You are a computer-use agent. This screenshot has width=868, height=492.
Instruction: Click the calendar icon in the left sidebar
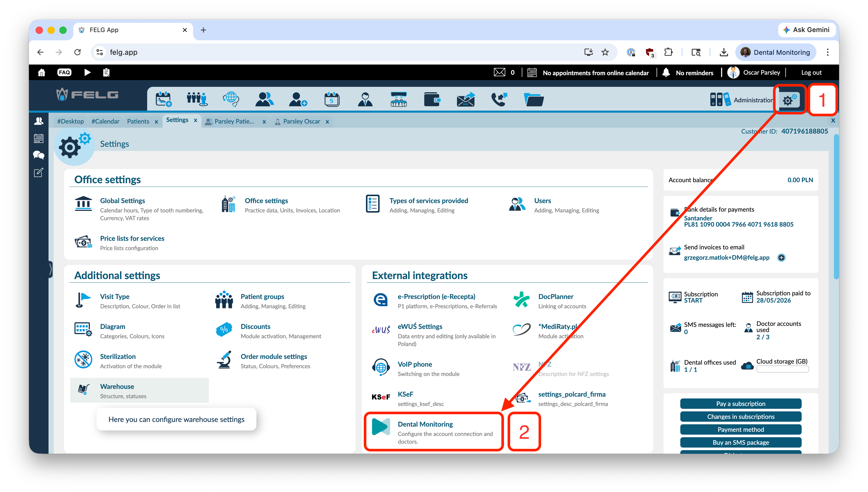(x=39, y=138)
